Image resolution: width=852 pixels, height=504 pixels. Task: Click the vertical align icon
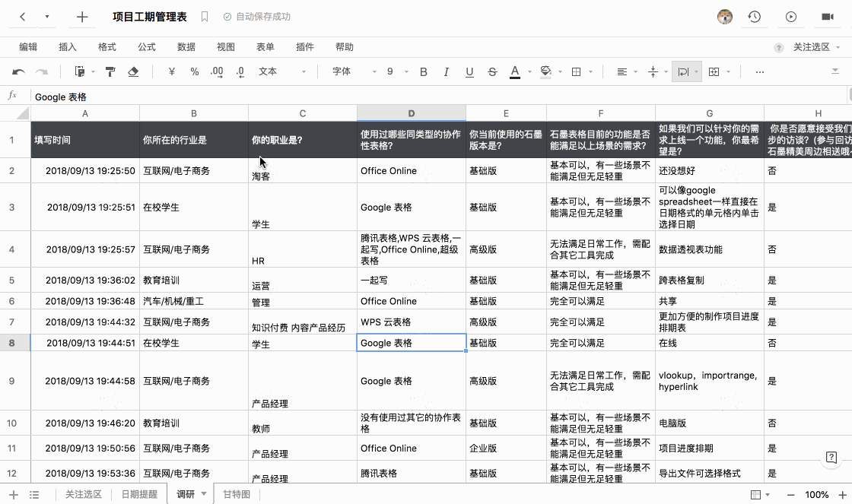click(x=653, y=71)
